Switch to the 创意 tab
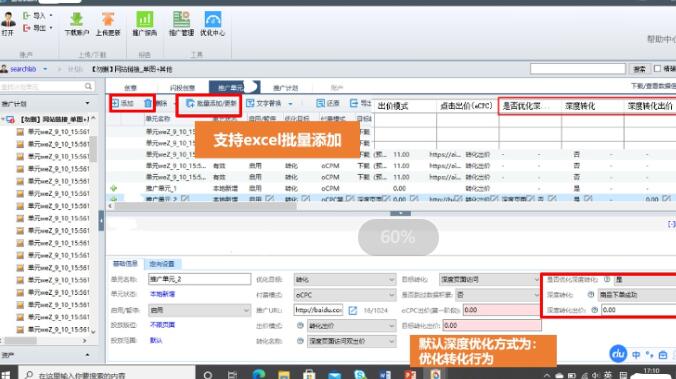 tap(130, 88)
